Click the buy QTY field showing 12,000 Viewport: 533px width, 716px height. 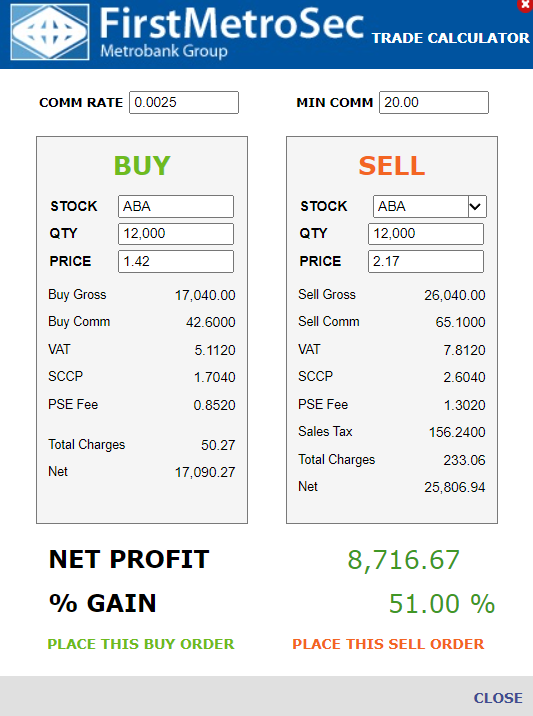[x=176, y=234]
